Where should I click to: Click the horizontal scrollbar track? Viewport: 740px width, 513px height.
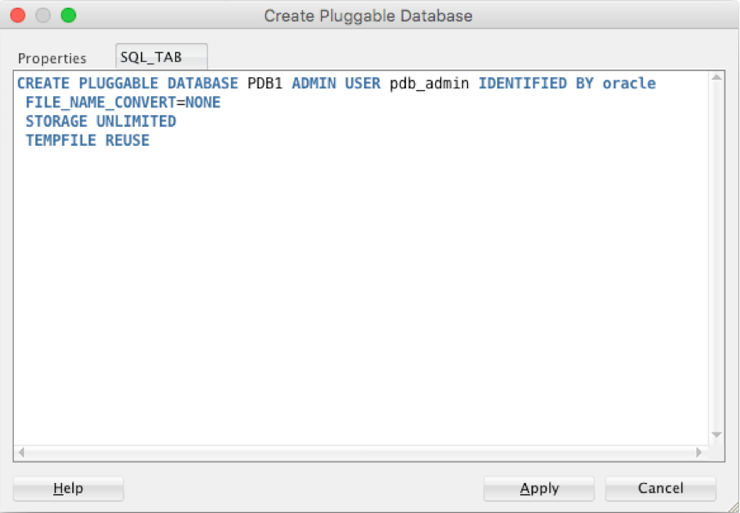[x=360, y=452]
